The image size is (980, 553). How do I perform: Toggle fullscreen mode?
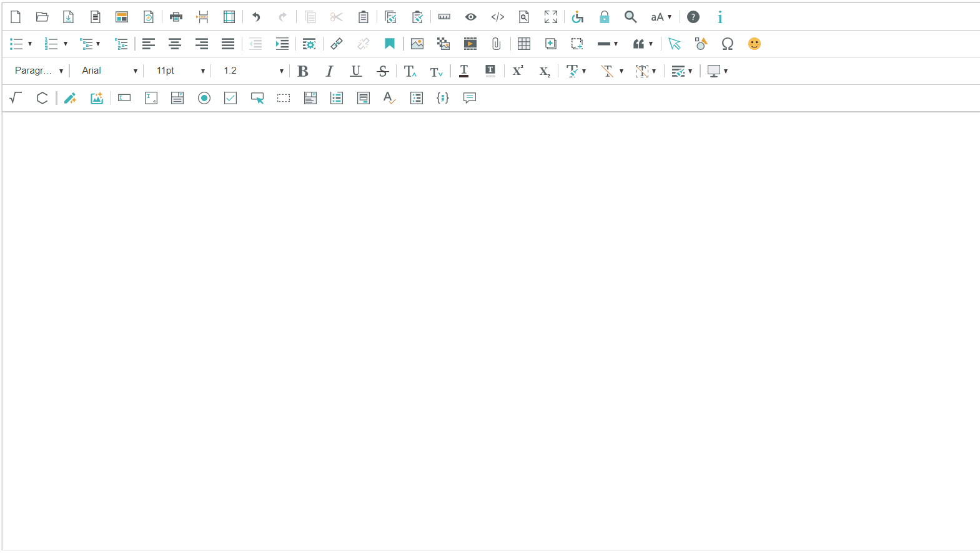pyautogui.click(x=551, y=17)
